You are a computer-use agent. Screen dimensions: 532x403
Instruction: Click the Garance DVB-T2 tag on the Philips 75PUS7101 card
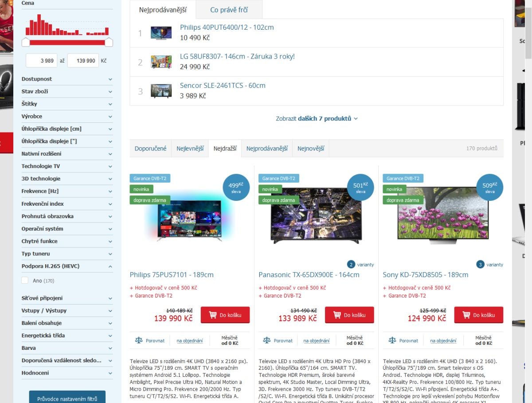click(x=150, y=178)
